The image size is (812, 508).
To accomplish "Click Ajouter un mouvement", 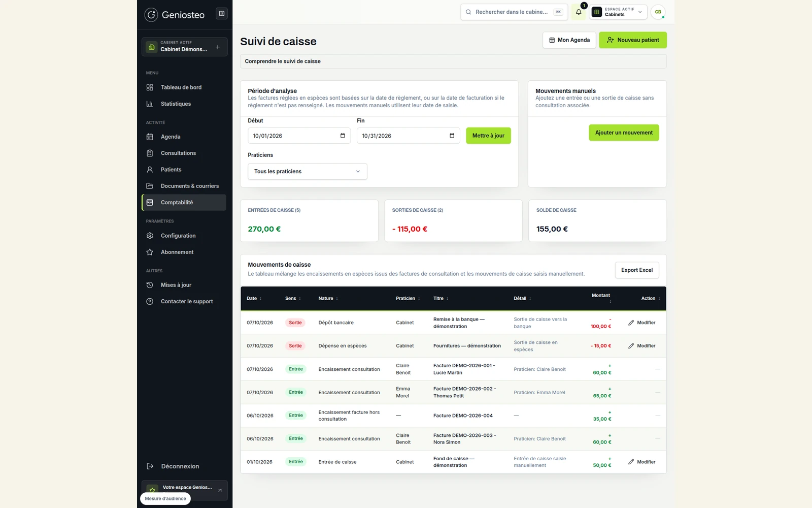I will [x=624, y=133].
